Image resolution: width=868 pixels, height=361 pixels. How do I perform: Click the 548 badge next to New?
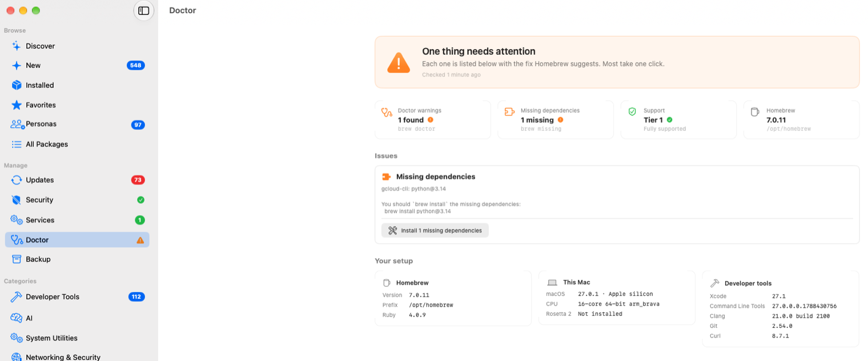[136, 65]
